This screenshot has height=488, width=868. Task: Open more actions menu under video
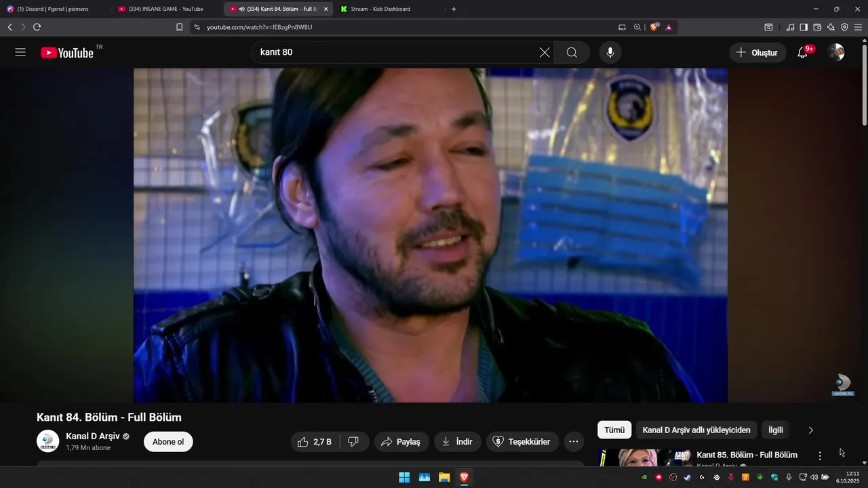tap(573, 442)
